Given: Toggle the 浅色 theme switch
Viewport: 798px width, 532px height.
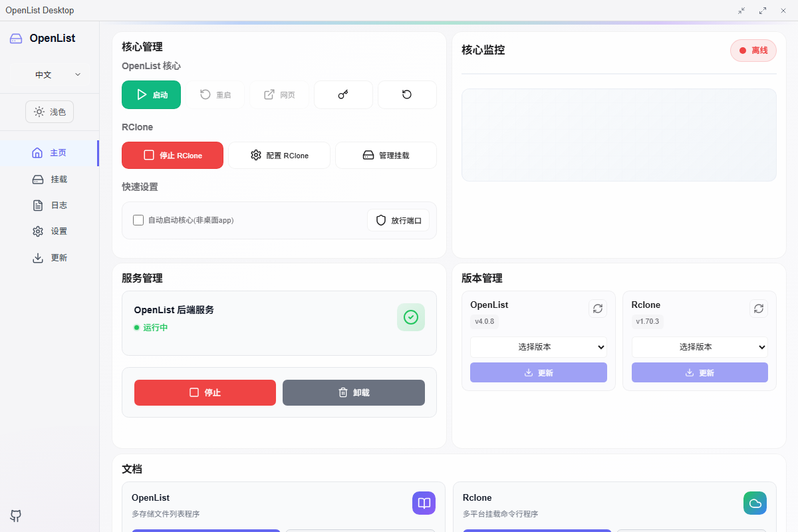Looking at the screenshot, I should click(x=49, y=112).
